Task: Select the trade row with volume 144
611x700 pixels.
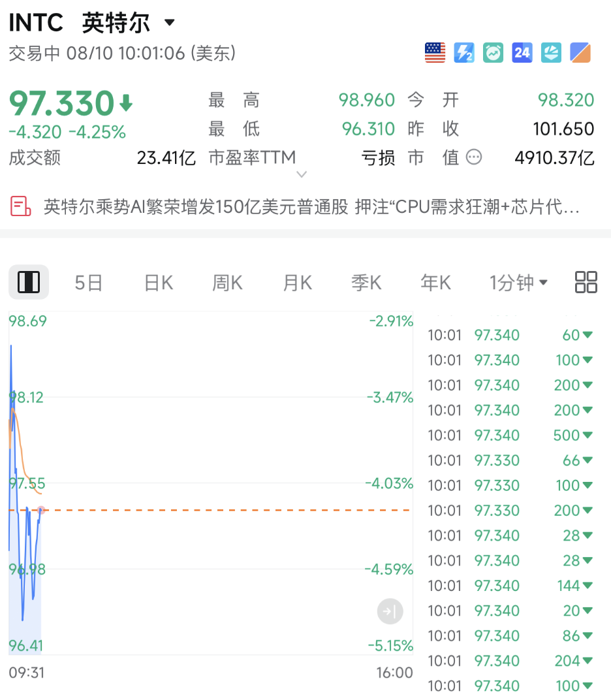Action: click(x=510, y=586)
